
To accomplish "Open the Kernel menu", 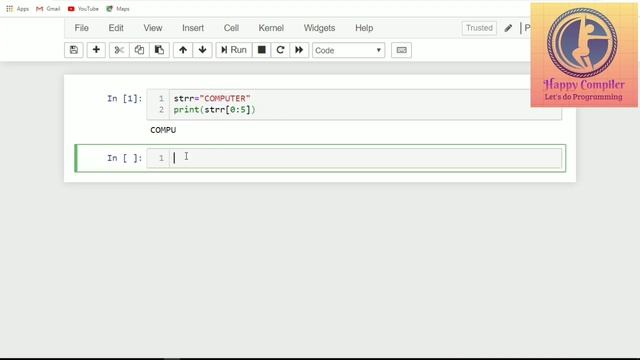I will pyautogui.click(x=271, y=28).
